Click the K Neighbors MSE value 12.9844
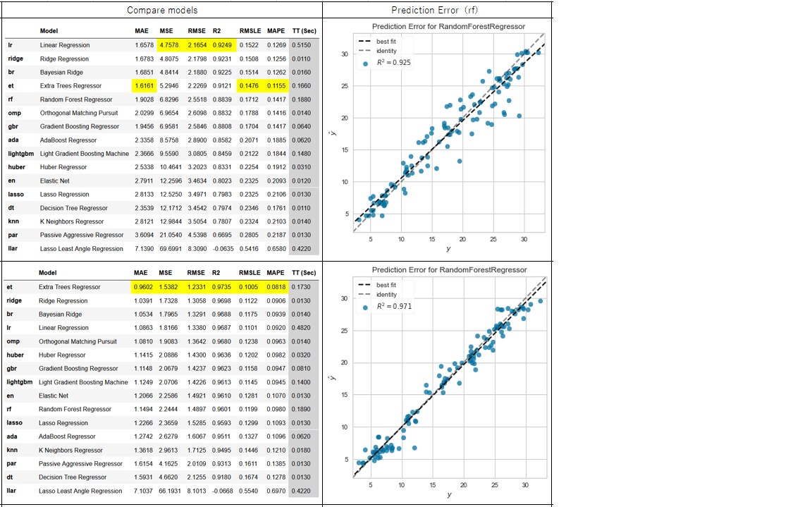This screenshot has height=507, width=812. click(x=171, y=221)
